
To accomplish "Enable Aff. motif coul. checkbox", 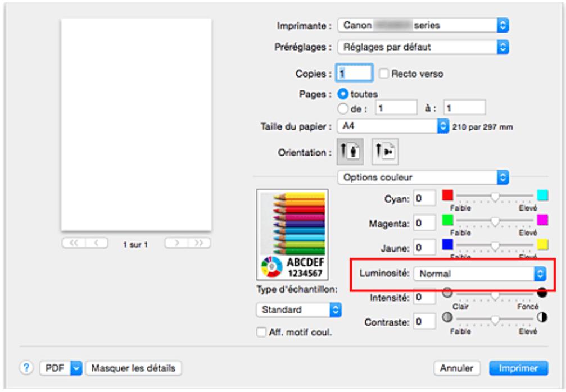I will 261,332.
